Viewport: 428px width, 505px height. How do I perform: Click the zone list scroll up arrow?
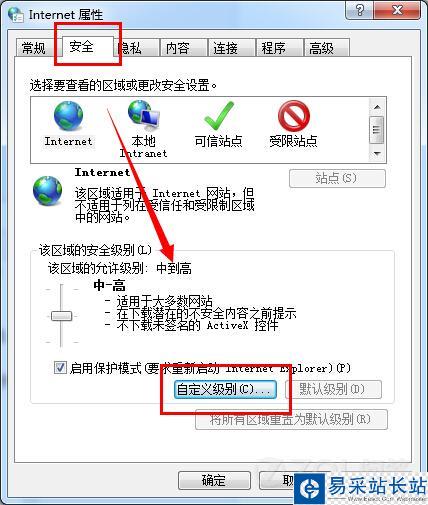(377, 107)
